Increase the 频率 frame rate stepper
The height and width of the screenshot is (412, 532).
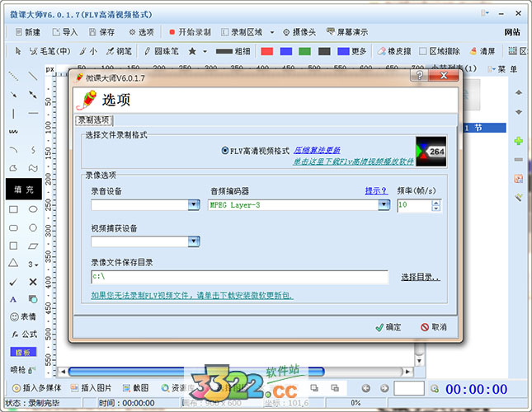(436, 202)
